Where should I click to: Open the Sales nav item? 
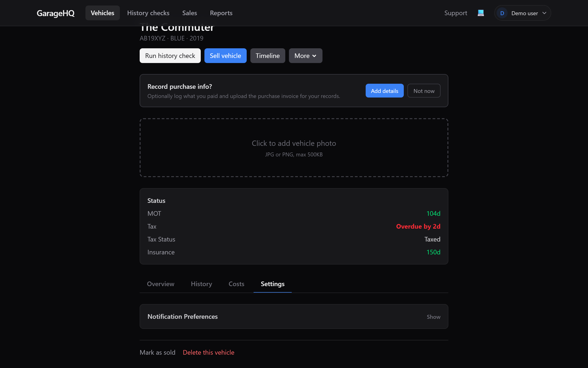[x=189, y=13]
